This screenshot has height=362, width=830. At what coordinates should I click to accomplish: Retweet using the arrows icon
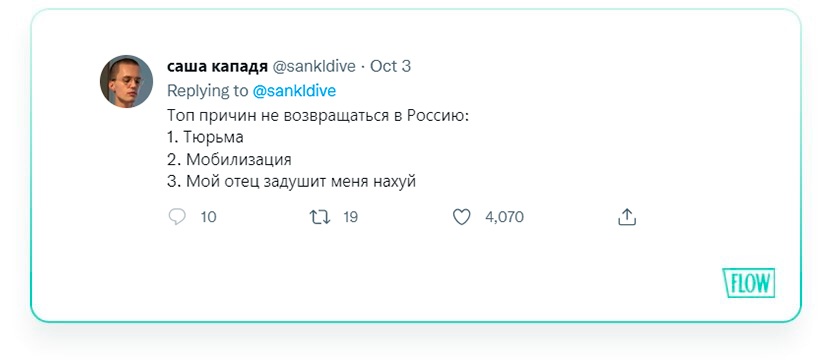[320, 217]
